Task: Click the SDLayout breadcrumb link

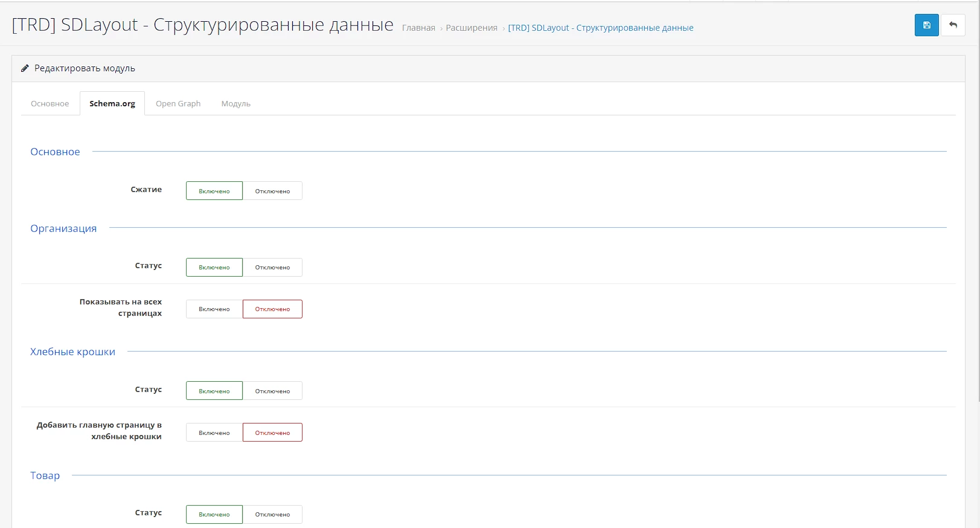Action: (601, 28)
